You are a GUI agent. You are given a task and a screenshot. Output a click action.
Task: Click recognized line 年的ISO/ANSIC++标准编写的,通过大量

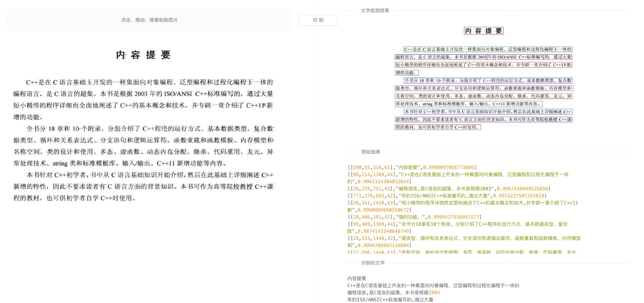pyautogui.click(x=390, y=300)
